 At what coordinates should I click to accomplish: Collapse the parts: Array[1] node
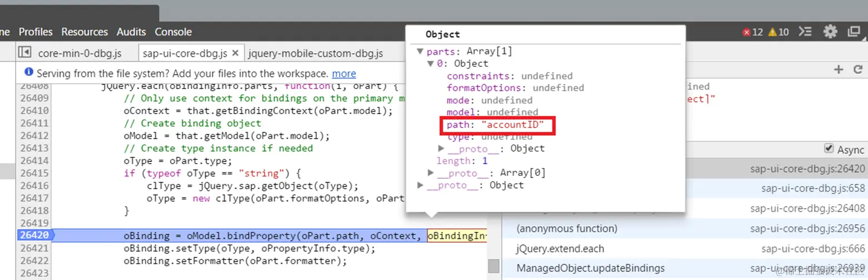click(x=420, y=52)
